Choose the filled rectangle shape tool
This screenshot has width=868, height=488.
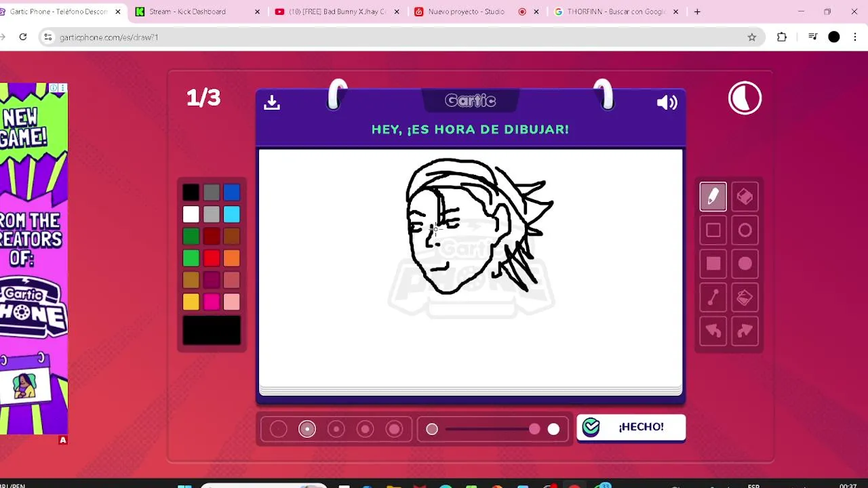[713, 264]
